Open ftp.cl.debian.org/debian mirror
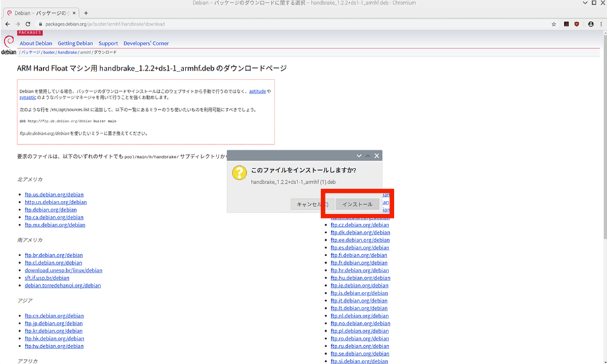 53,263
